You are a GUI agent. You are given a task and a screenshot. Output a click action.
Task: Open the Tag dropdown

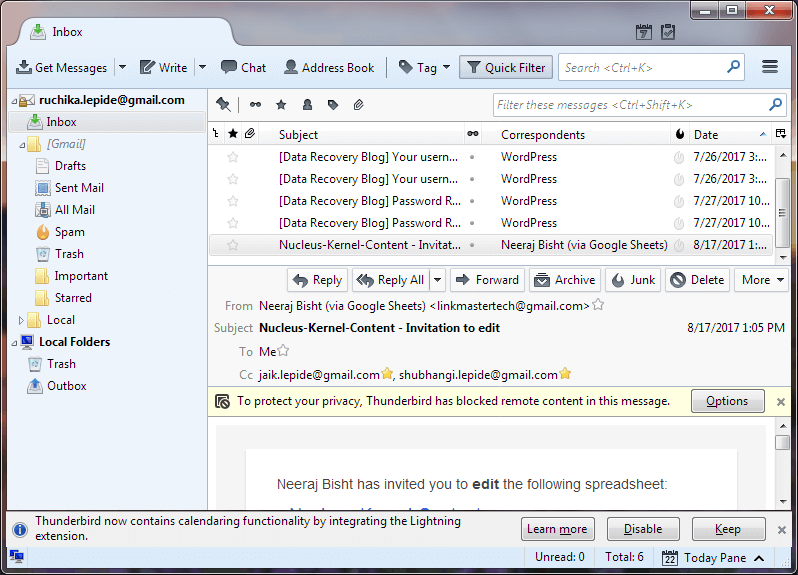[424, 67]
